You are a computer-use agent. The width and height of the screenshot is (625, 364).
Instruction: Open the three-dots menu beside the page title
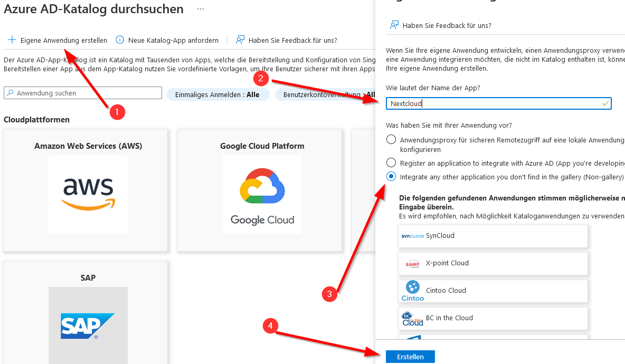coord(201,9)
